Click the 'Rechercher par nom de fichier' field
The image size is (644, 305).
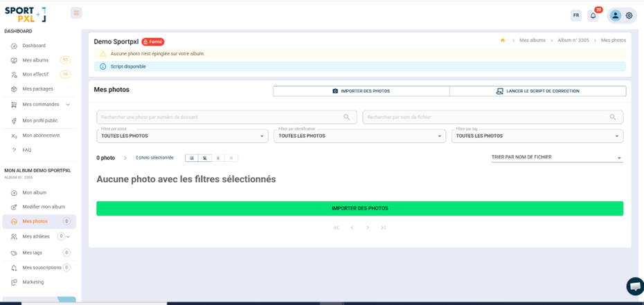pos(485,118)
